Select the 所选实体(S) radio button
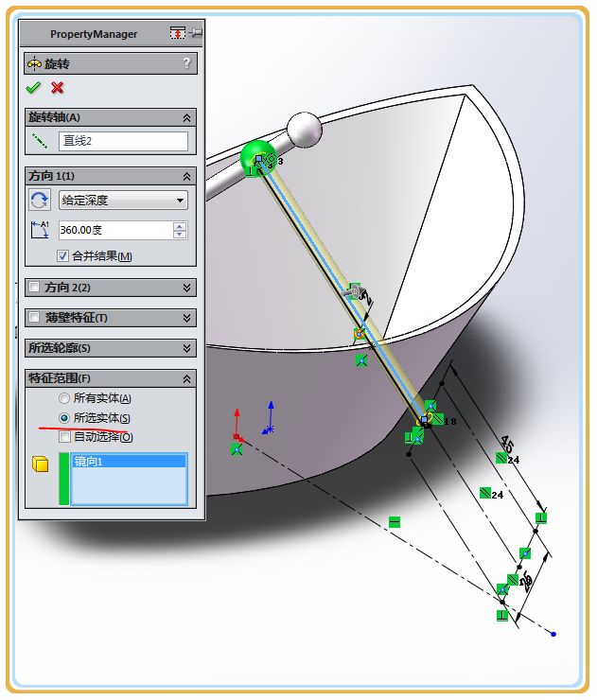Viewport: 597px width, 700px height. (64, 418)
